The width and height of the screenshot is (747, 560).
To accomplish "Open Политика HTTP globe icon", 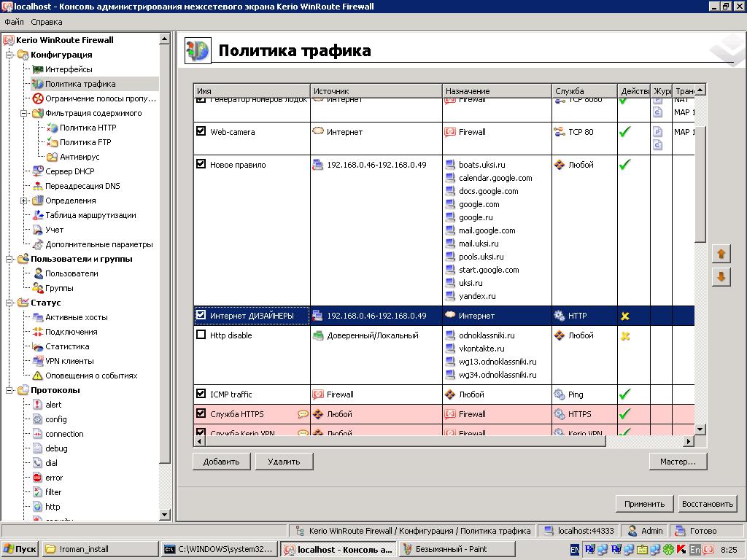I will (53, 128).
